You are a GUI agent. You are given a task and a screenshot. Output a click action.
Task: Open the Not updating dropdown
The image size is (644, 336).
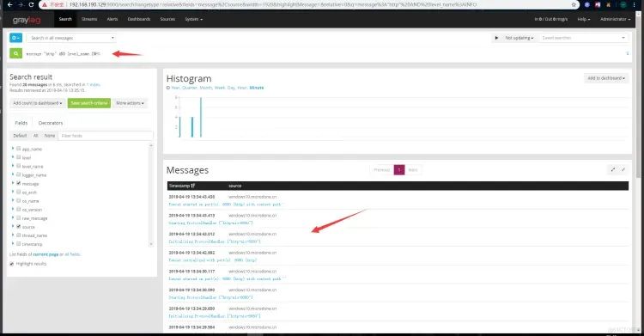(519, 38)
